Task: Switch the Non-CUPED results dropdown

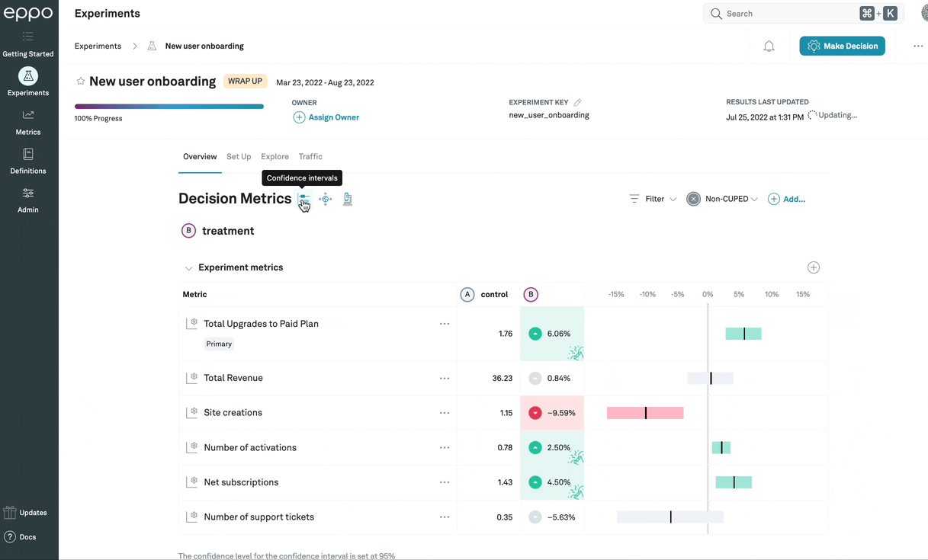Action: click(x=721, y=198)
